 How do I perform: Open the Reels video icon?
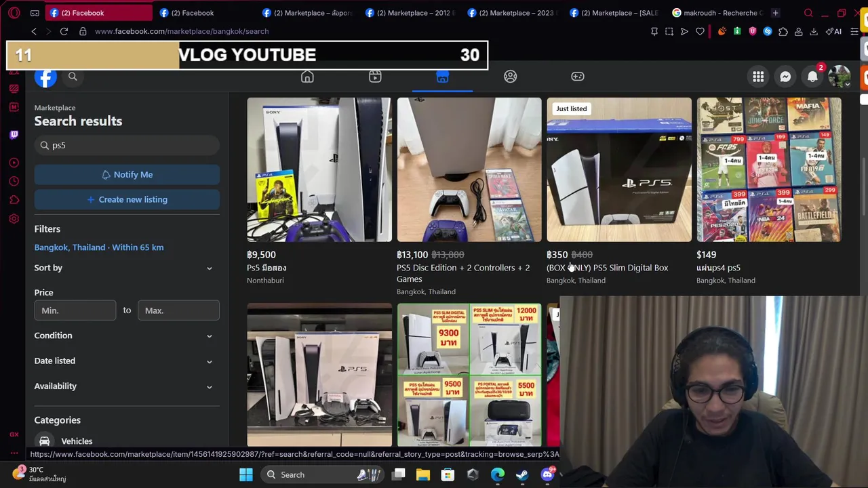tap(375, 77)
